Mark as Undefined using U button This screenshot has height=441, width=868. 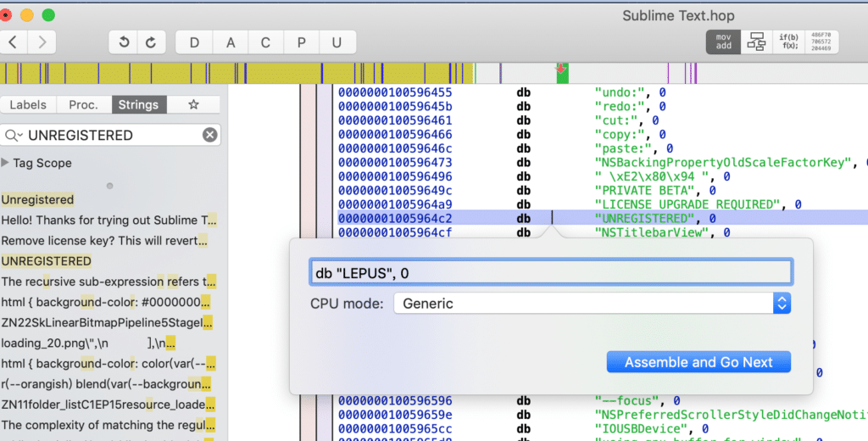pos(337,42)
